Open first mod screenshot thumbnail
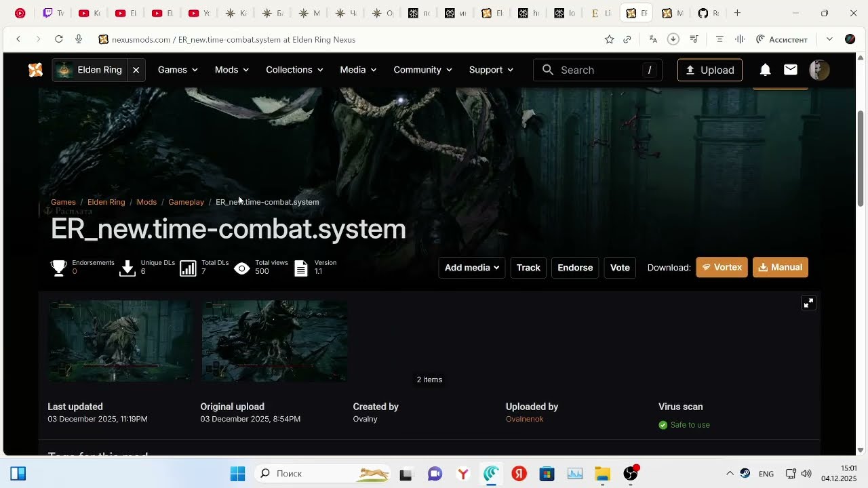The height and width of the screenshot is (488, 868). click(120, 341)
